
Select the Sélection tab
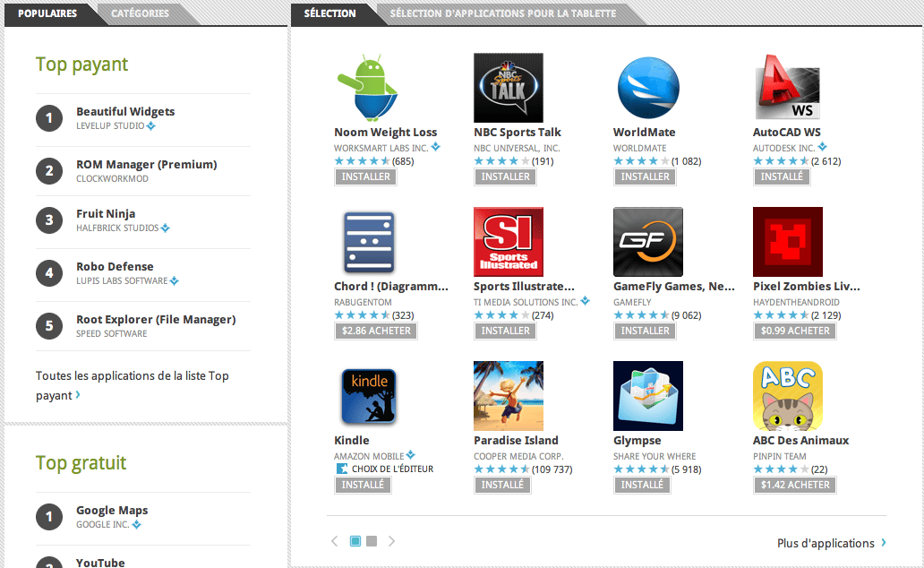pyautogui.click(x=330, y=13)
